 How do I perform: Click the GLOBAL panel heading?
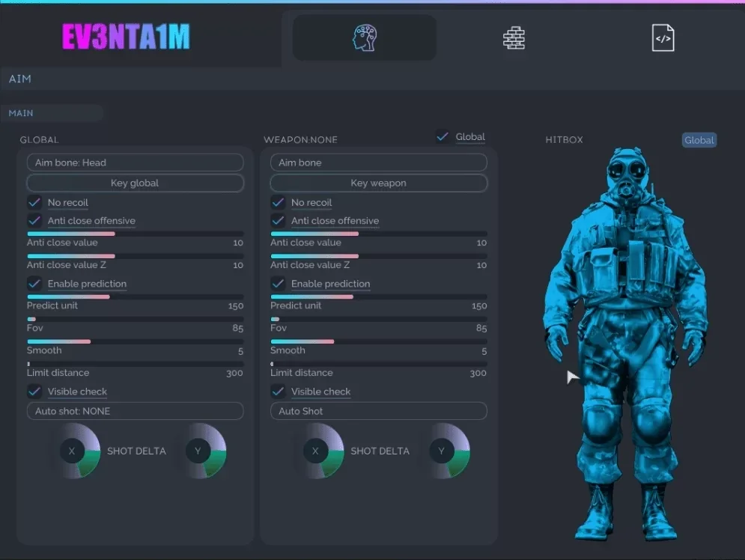point(39,140)
